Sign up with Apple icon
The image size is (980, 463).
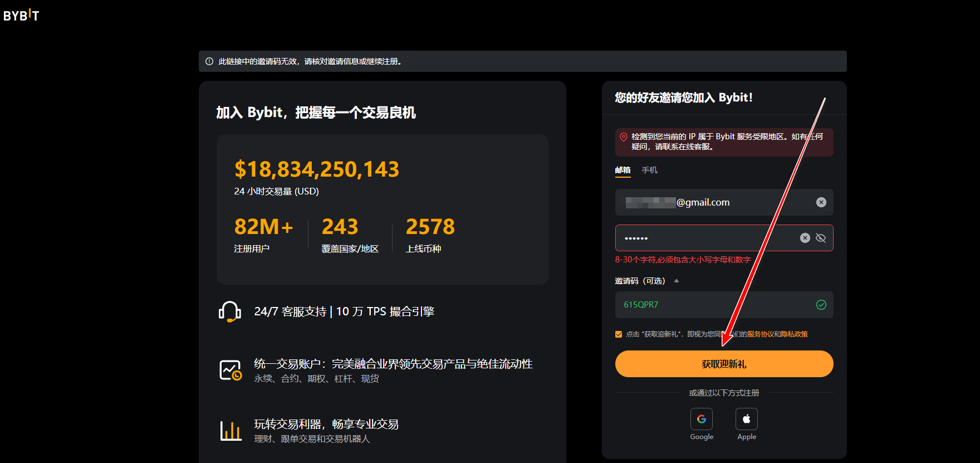[x=746, y=419]
